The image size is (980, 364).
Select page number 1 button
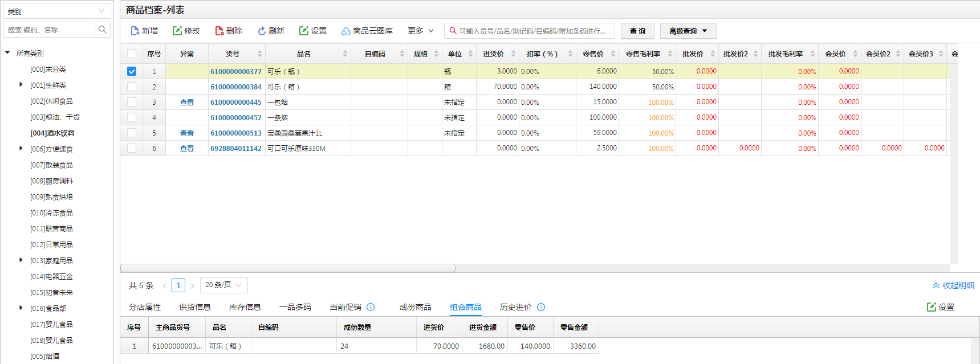point(178,285)
